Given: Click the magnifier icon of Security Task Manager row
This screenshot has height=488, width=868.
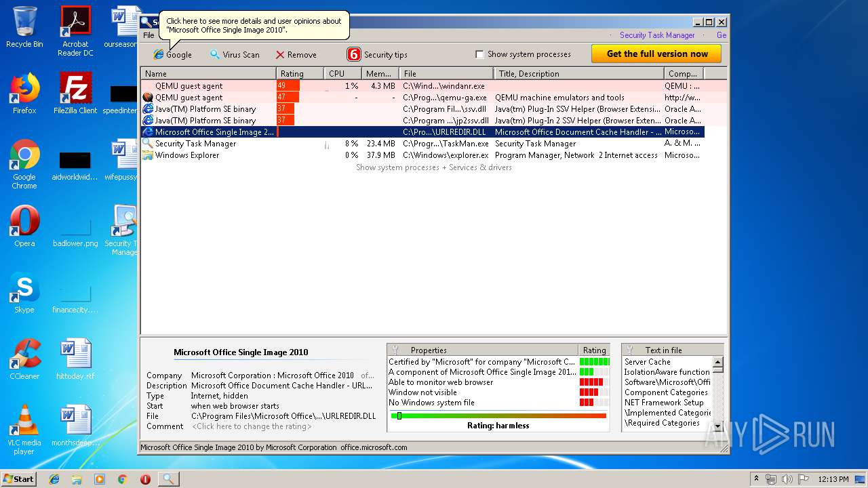Looking at the screenshot, I should (x=147, y=144).
